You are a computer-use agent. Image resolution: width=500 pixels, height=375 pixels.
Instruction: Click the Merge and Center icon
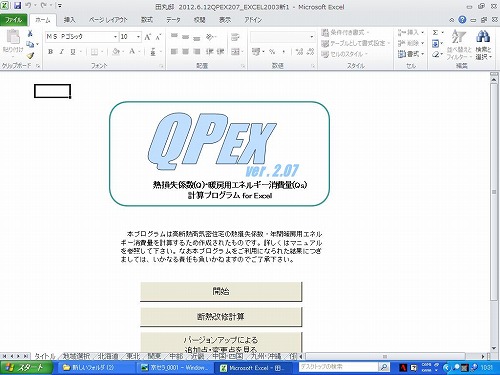click(x=235, y=52)
